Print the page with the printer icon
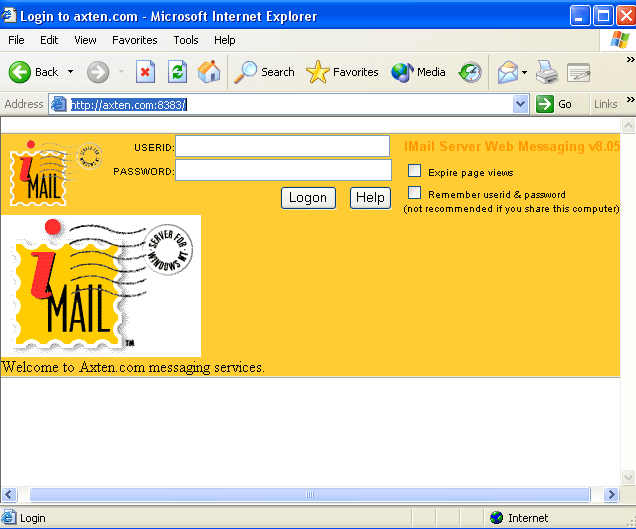 (x=547, y=72)
